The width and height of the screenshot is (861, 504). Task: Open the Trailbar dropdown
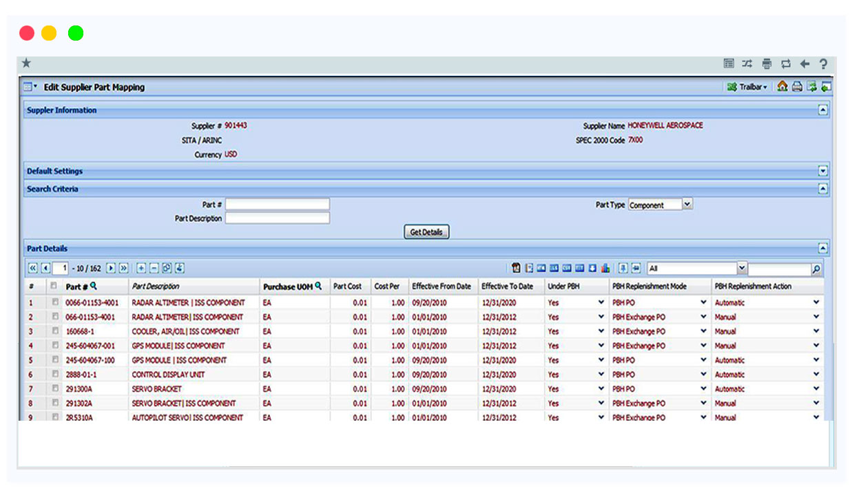(748, 87)
